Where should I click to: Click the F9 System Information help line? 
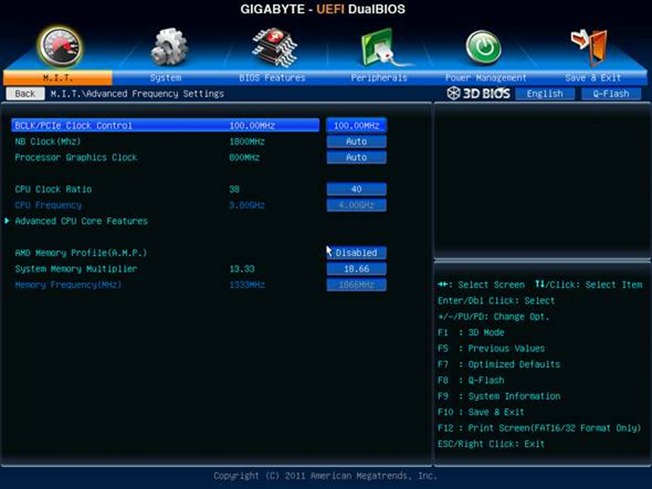tap(499, 396)
